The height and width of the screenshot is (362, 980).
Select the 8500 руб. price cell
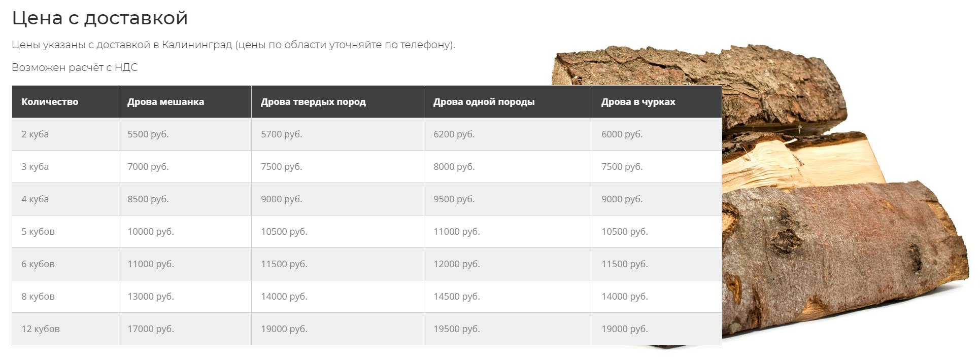[x=185, y=199]
